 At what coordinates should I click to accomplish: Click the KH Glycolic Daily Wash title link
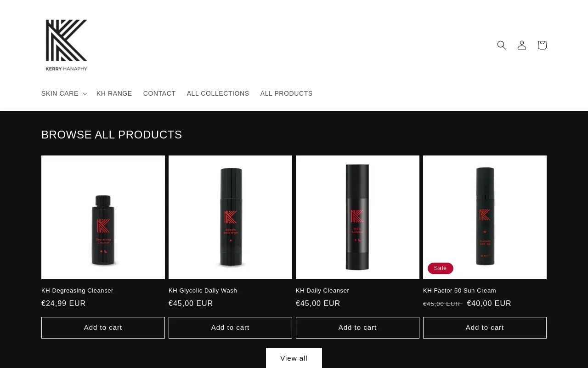coord(203,291)
